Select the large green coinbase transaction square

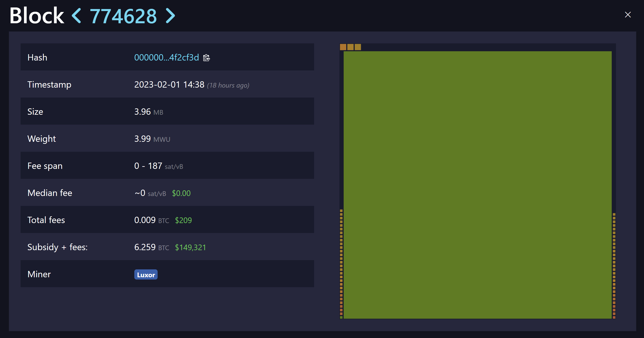478,185
